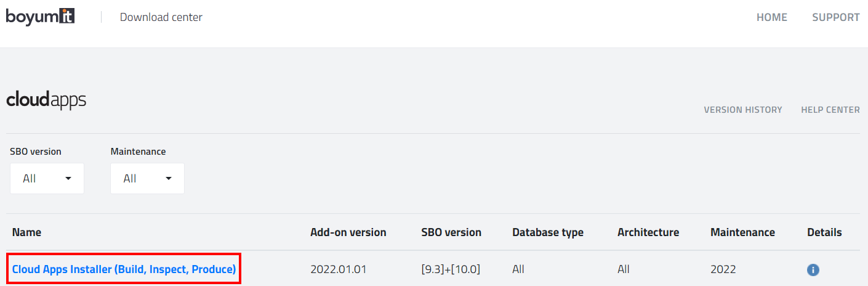Go to the HOME menu item

point(772,17)
